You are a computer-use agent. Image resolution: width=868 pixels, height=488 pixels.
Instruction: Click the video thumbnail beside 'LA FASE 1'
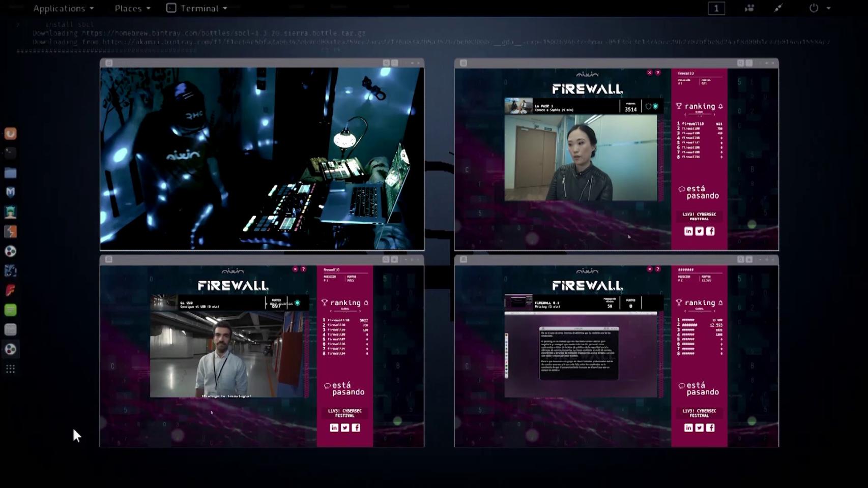tap(518, 106)
